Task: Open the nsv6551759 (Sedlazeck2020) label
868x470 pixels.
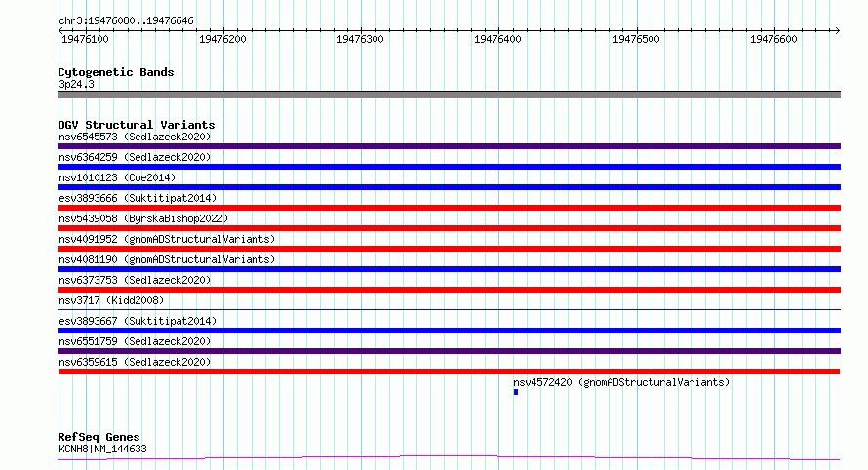Action: click(x=135, y=341)
